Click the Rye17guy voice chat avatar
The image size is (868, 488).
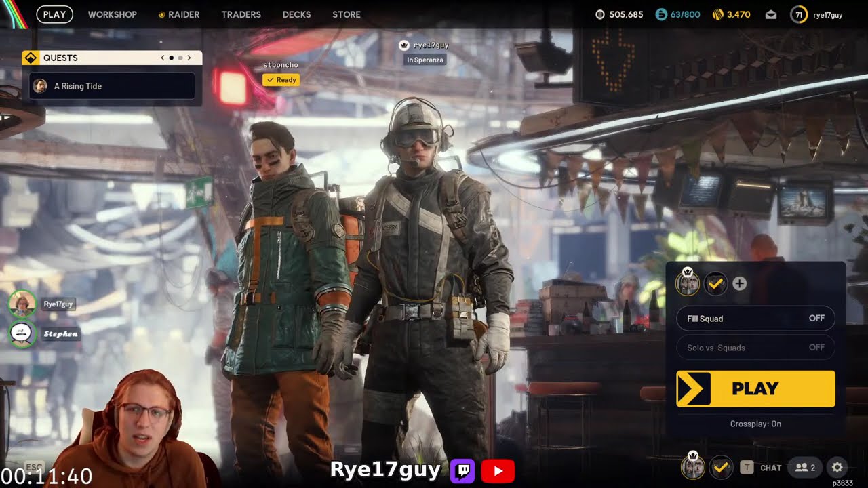tap(22, 304)
